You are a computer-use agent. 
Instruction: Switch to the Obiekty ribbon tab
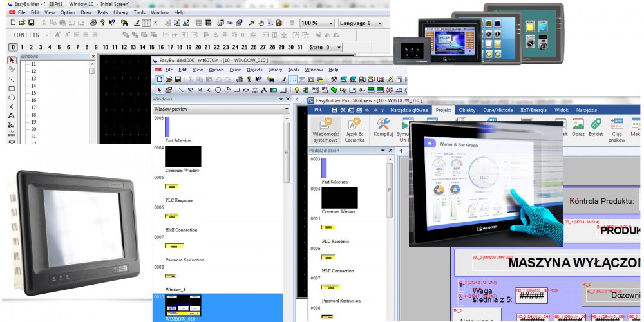(x=467, y=110)
